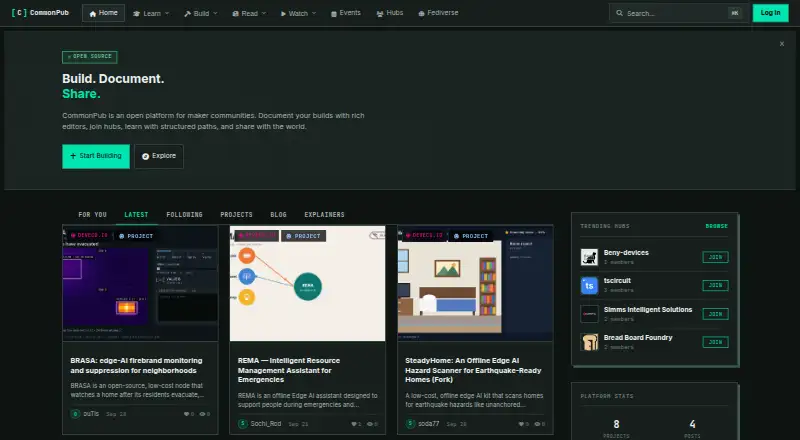This screenshot has width=800, height=440.
Task: Click the soda77 author name
Action: (x=429, y=424)
